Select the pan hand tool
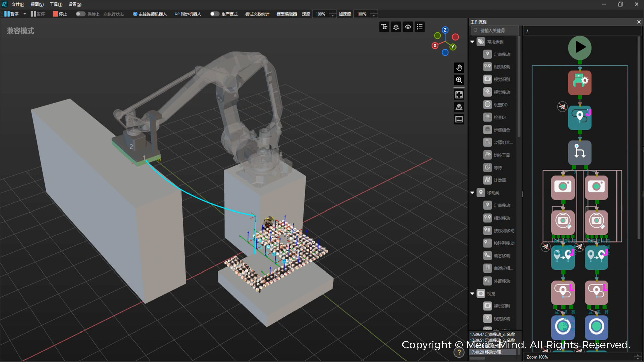Viewport: 644px width, 362px height. (459, 68)
